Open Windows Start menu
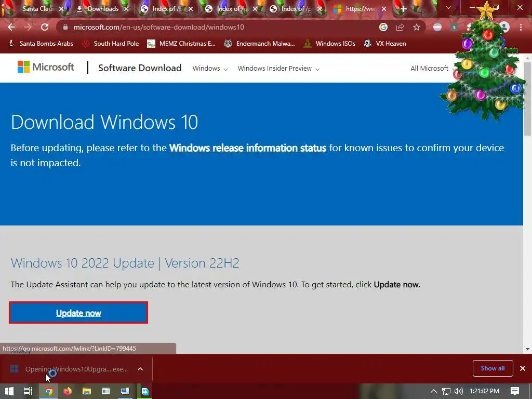 click(x=9, y=391)
